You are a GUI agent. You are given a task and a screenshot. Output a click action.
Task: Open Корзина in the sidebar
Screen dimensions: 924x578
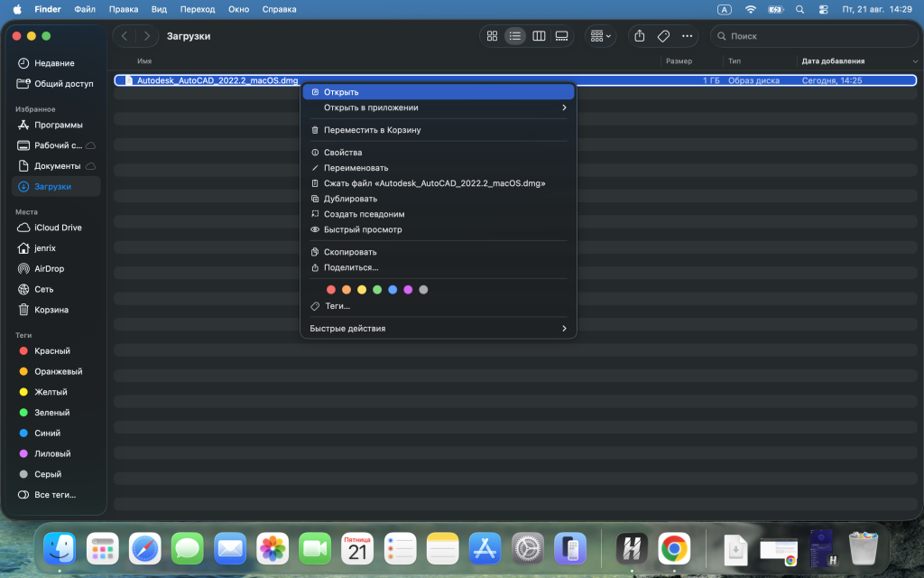pyautogui.click(x=56, y=310)
